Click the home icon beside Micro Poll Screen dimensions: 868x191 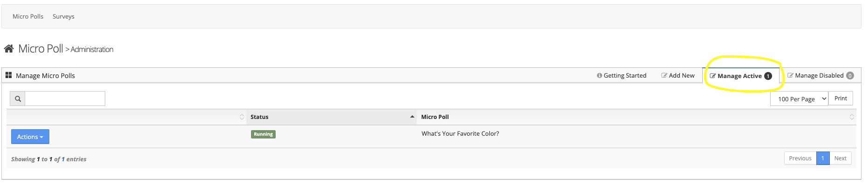pyautogui.click(x=9, y=48)
